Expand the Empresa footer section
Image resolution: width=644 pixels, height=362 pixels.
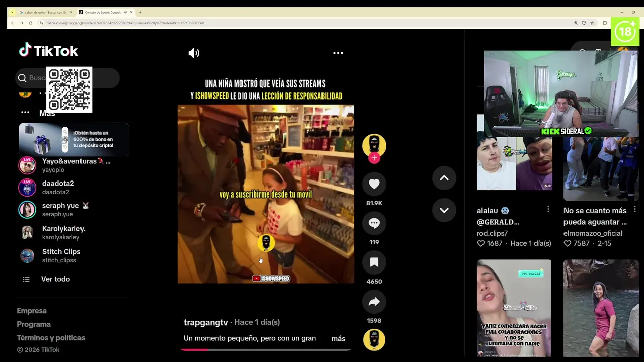tap(32, 311)
